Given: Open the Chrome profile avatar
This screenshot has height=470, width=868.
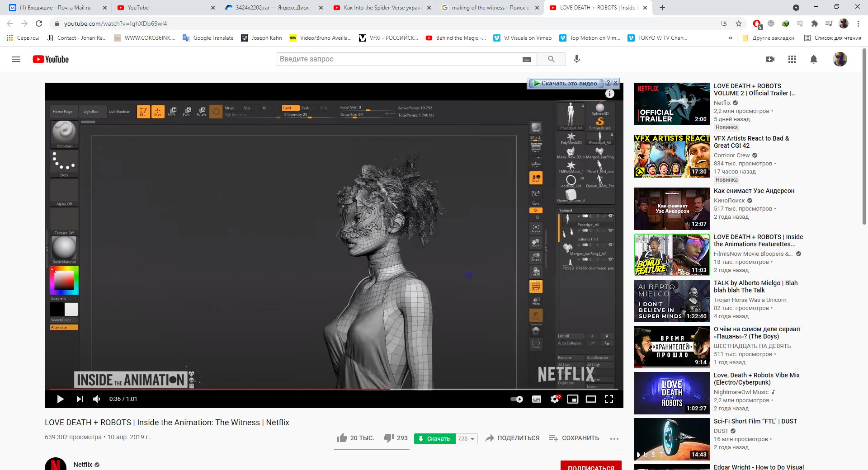Looking at the screenshot, I should 844,23.
